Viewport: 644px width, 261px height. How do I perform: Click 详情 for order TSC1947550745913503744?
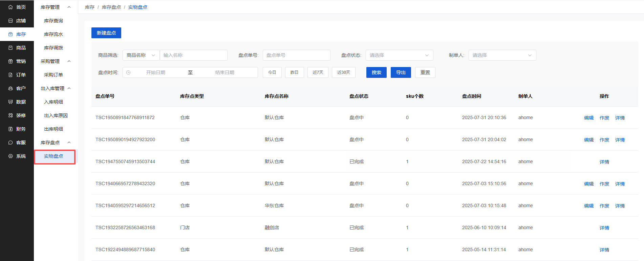tap(604, 162)
